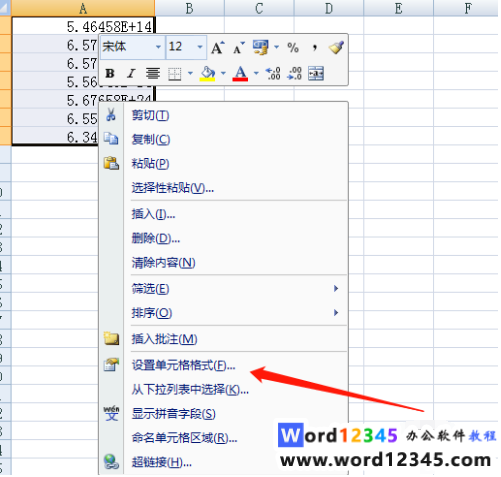Viewport: 501px width, 477px height.
Task: Select column C header
Action: tap(259, 8)
